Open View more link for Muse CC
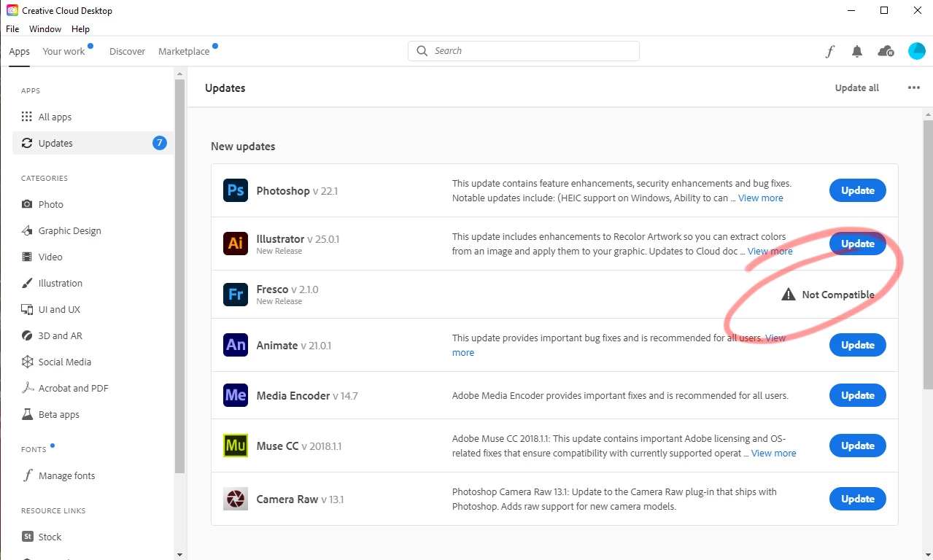The width and height of the screenshot is (933, 560). point(774,453)
